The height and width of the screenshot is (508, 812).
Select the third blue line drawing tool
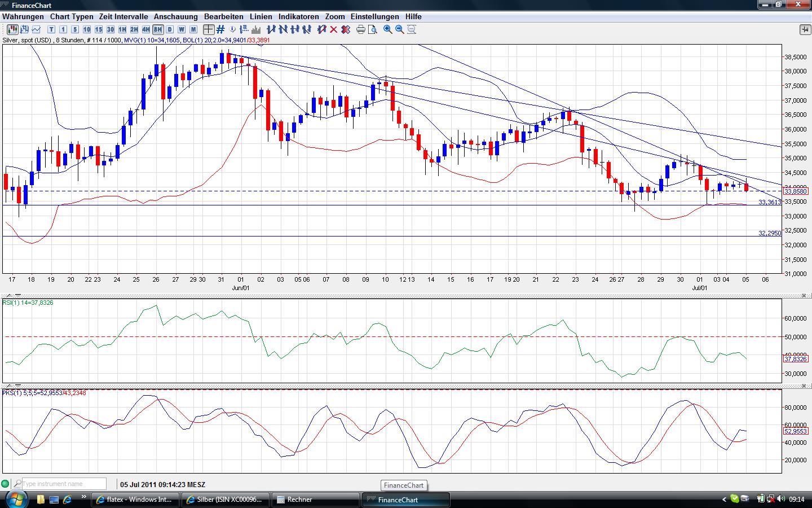(x=295, y=29)
